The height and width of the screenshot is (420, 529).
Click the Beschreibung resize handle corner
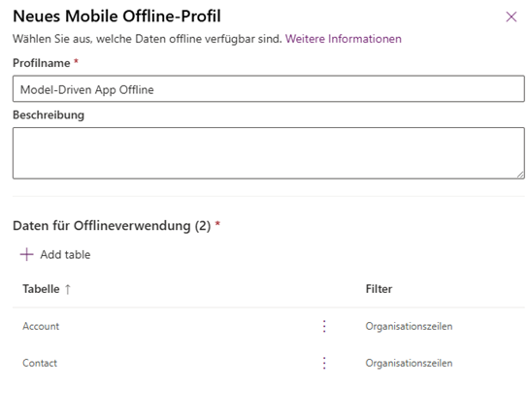(520, 175)
